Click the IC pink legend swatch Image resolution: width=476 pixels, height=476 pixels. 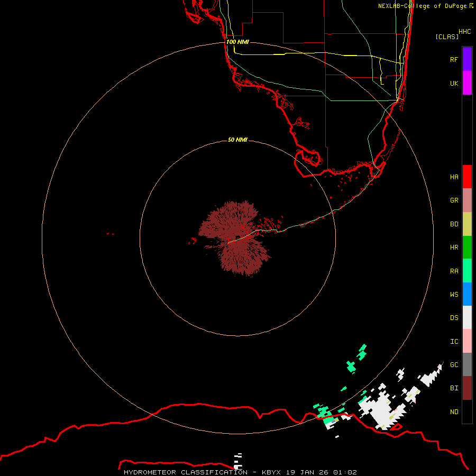[467, 341]
